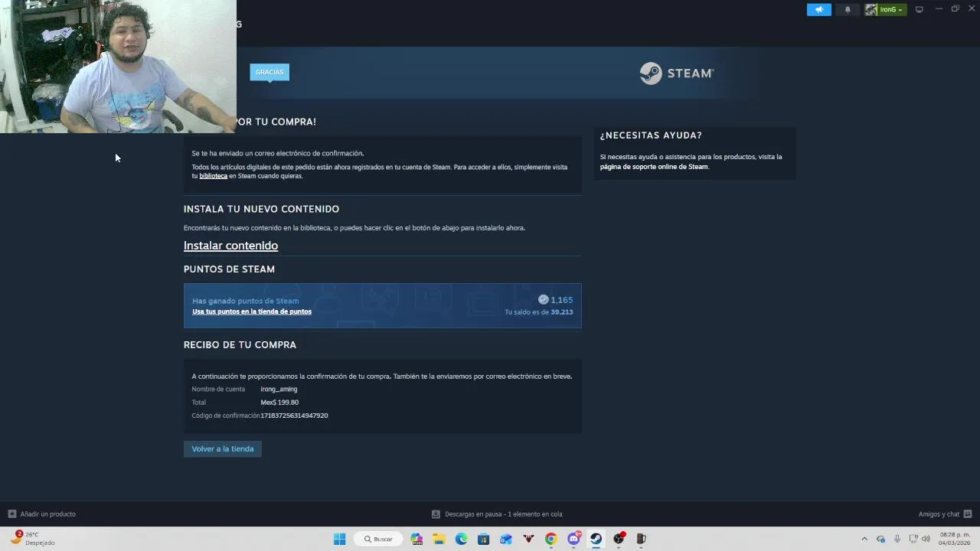This screenshot has width=980, height=551.
Task: Click the points balance '39,213'
Action: (562, 312)
